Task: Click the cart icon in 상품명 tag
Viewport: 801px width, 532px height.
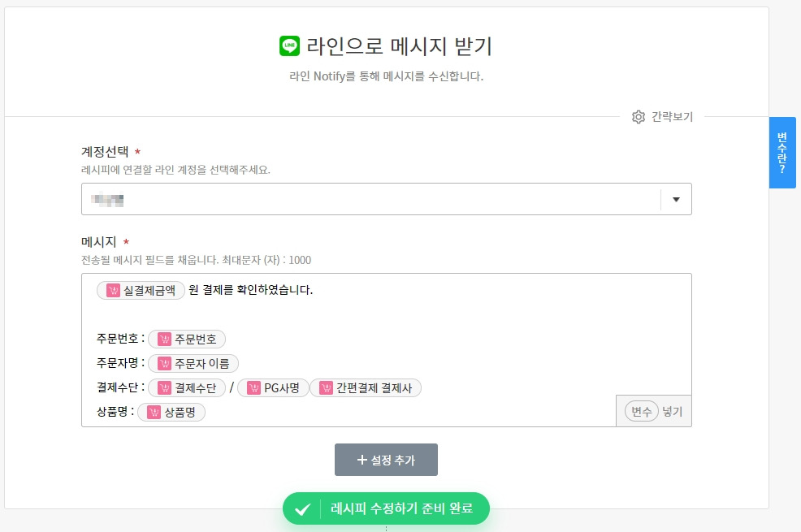Action: click(x=154, y=413)
